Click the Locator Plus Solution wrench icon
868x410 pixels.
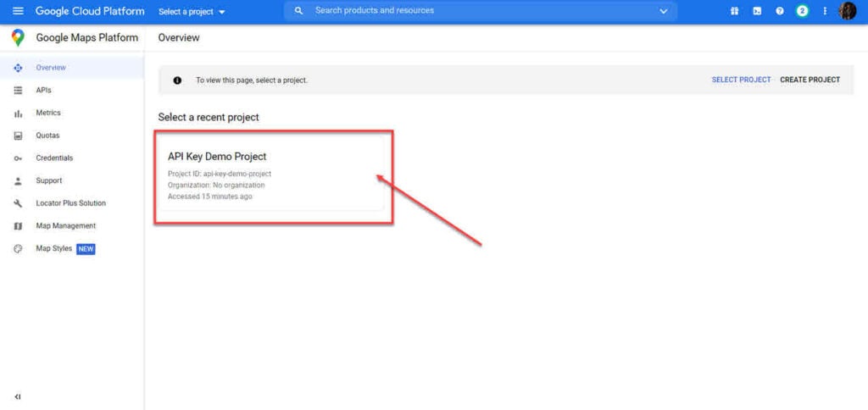[x=18, y=203]
